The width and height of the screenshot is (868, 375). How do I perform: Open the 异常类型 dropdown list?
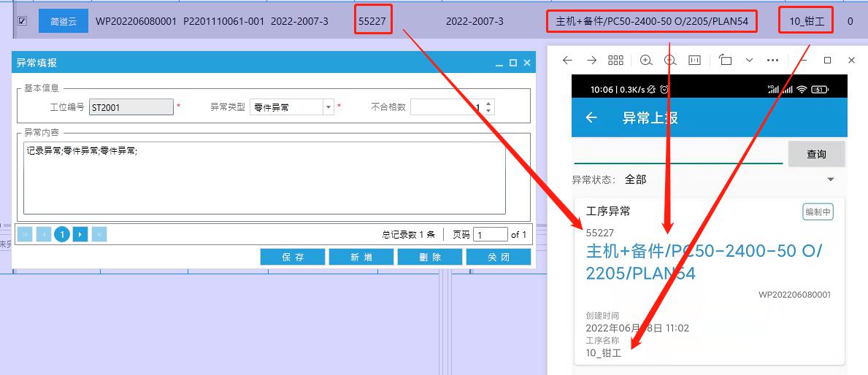tap(329, 107)
